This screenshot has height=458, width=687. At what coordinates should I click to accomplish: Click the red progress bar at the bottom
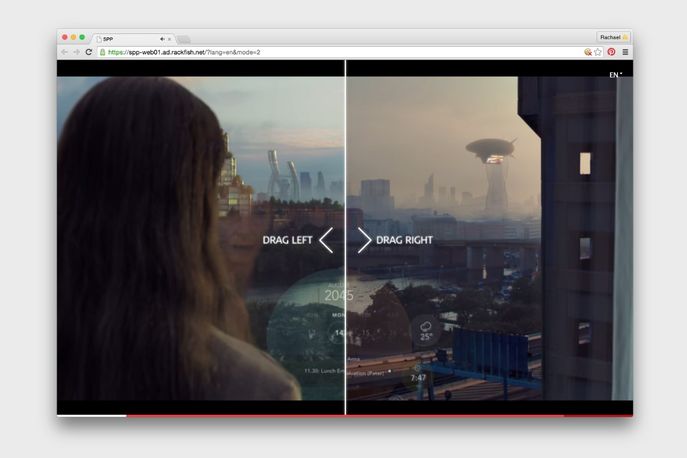click(x=400, y=414)
